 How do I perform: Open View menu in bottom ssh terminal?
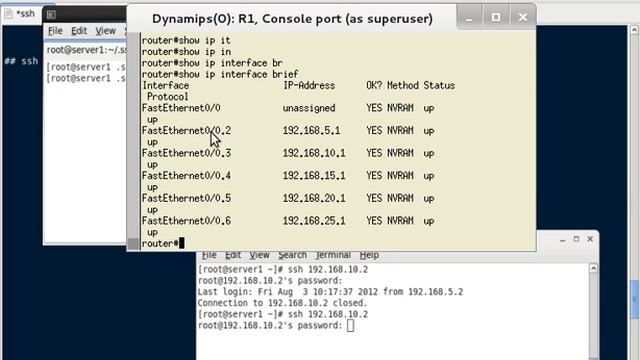point(259,255)
